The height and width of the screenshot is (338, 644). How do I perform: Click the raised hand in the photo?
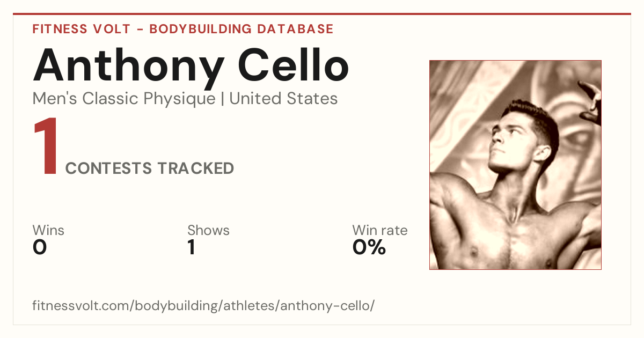pos(590,102)
